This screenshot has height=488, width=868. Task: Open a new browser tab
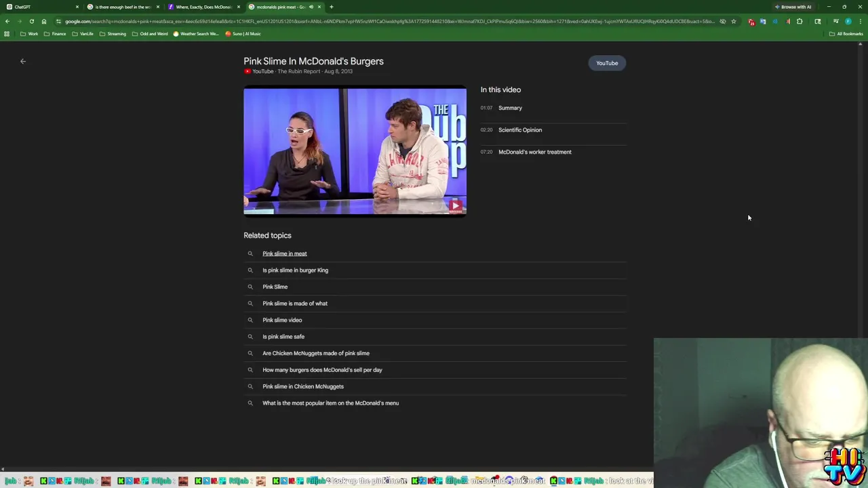(331, 7)
